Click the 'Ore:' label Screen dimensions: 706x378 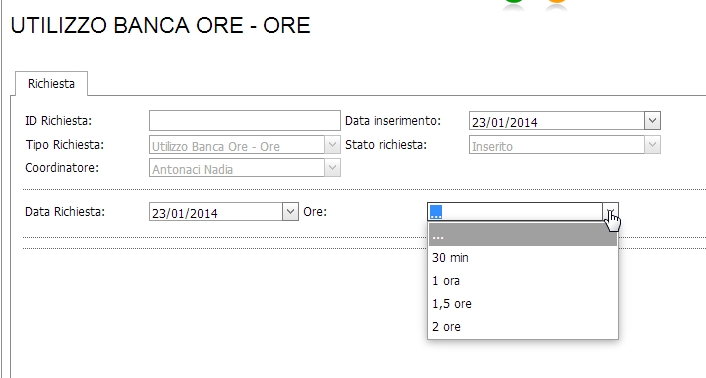[x=315, y=212]
